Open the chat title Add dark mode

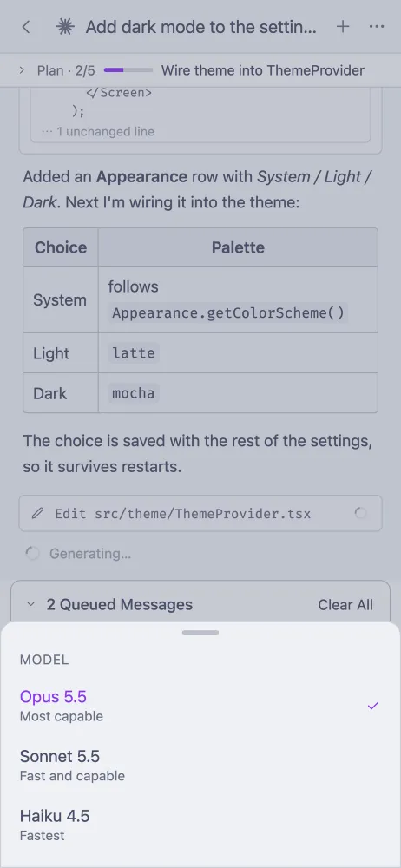point(201,27)
